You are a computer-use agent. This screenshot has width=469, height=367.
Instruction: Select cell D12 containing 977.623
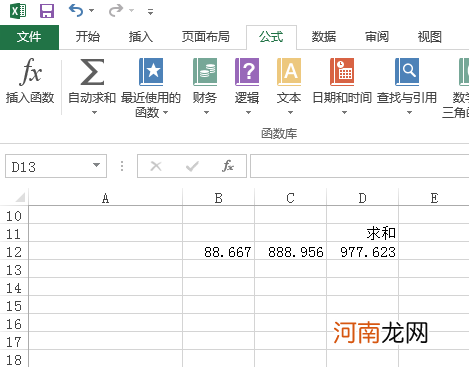point(363,251)
